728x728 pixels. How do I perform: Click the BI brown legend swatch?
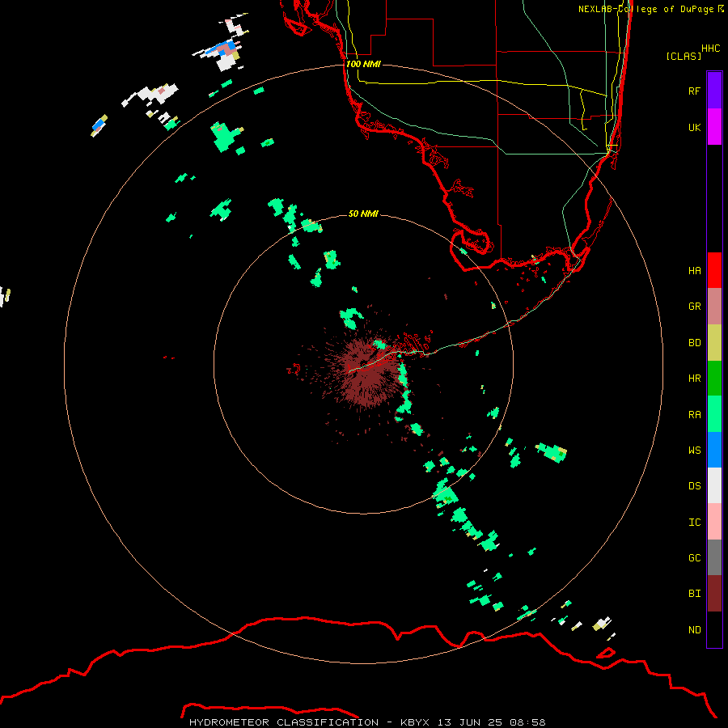(714, 594)
